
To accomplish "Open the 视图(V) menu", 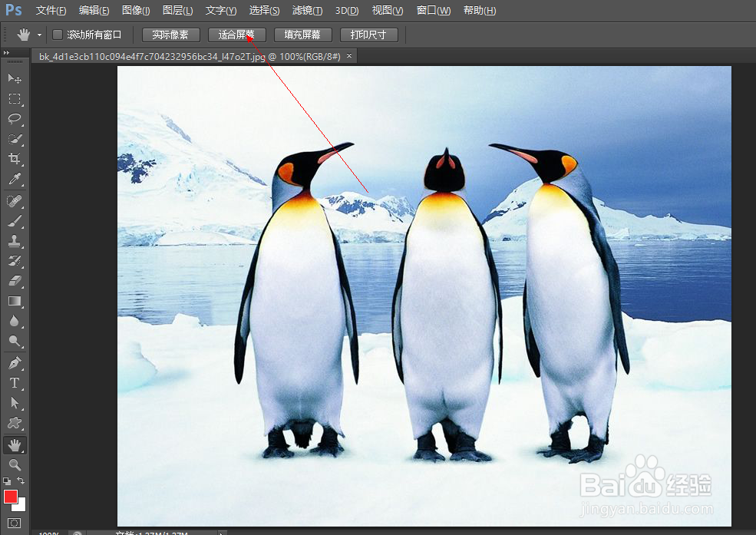I will (388, 10).
